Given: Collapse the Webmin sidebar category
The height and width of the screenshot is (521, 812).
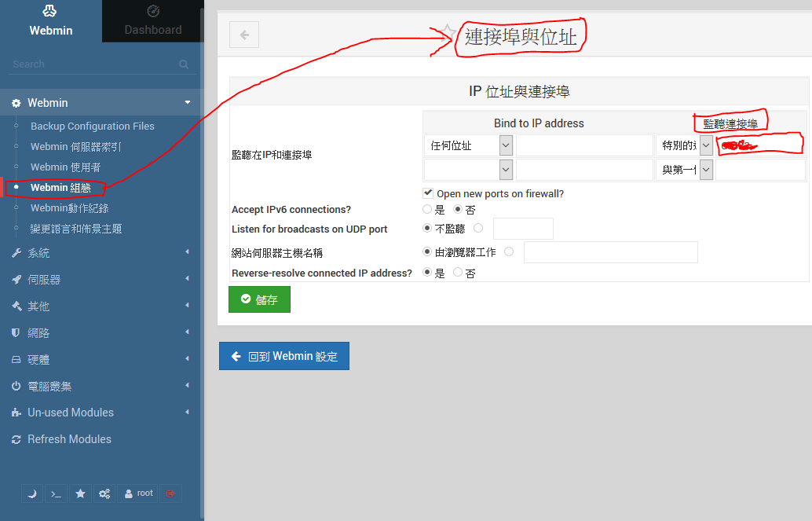Looking at the screenshot, I should coord(102,103).
